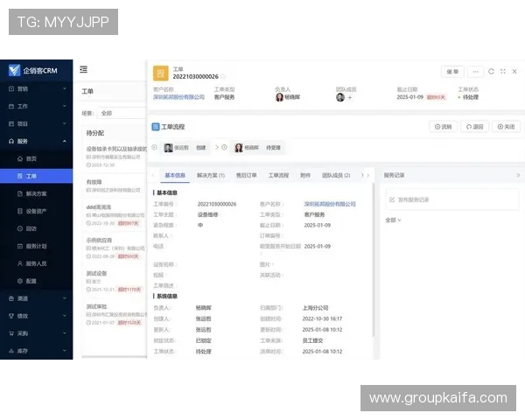Open the ddd work order card

click(x=115, y=214)
